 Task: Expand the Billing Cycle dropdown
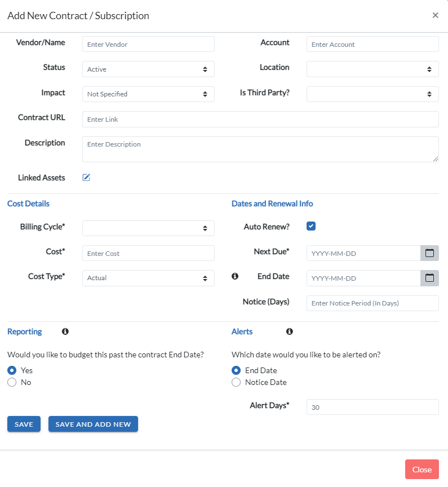tap(148, 228)
